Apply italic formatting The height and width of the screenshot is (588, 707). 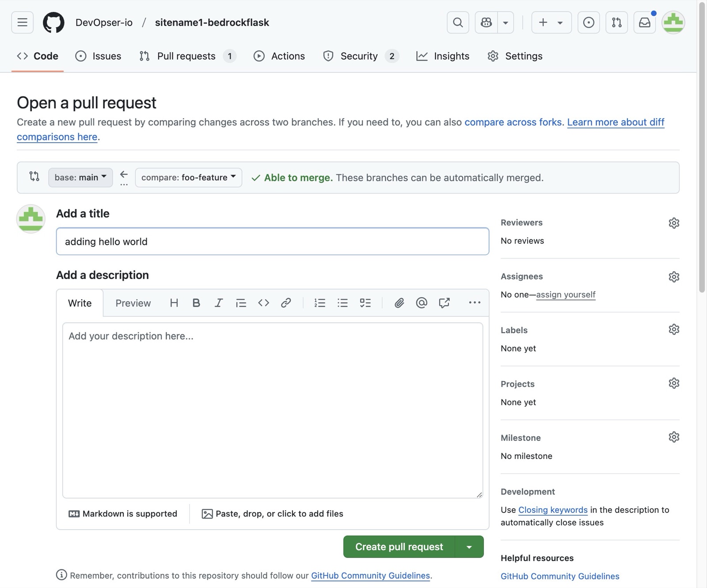click(x=219, y=303)
